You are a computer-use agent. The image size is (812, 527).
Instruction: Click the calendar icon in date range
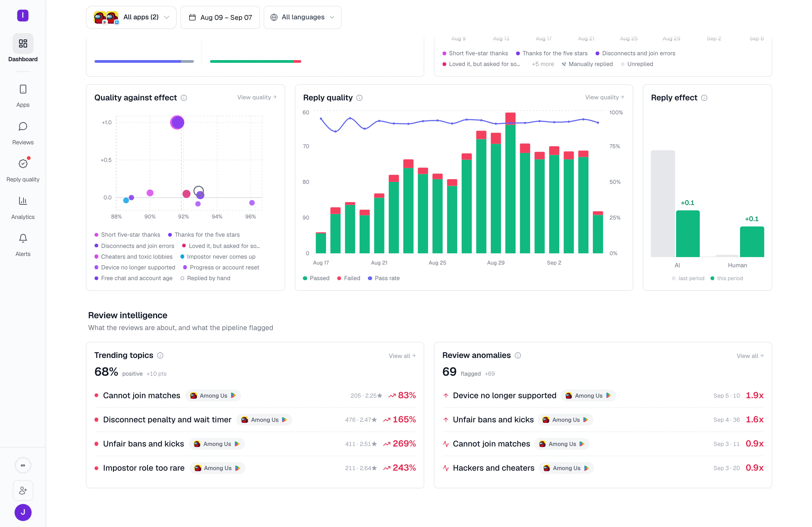[193, 17]
